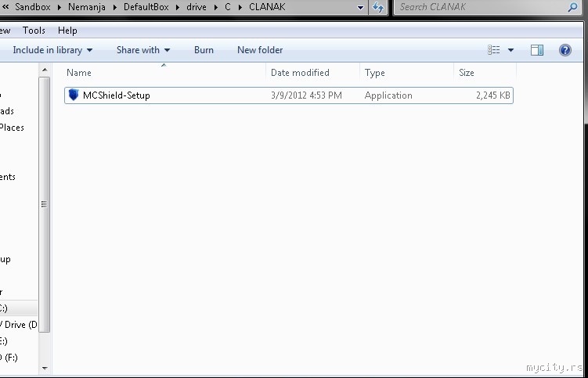Viewport: 588px width, 378px height.
Task: Click navigation pane scroll down arrow
Action: [45, 369]
